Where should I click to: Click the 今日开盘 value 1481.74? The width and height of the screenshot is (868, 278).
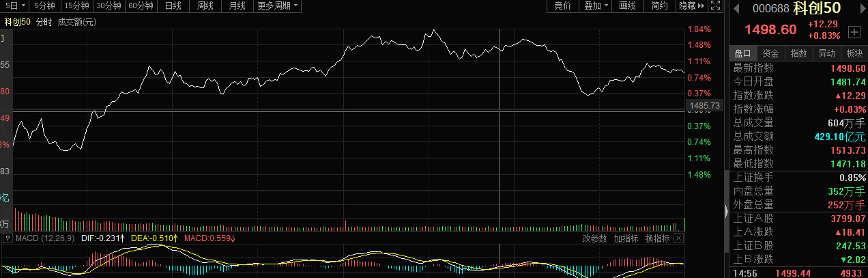tap(848, 82)
